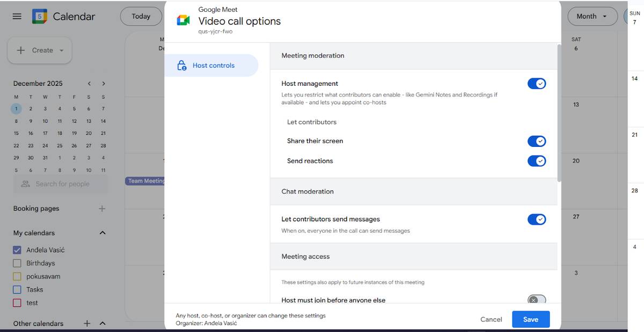Go to next month in mini calendar
The width and height of the screenshot is (644, 332).
coord(103,84)
